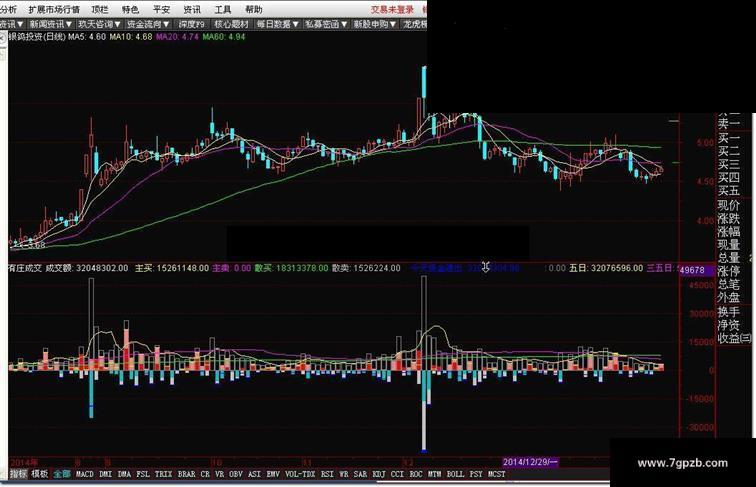This screenshot has width=756, height=487.
Task: Switch sub-chart to TRIX indicator
Action: tap(163, 474)
